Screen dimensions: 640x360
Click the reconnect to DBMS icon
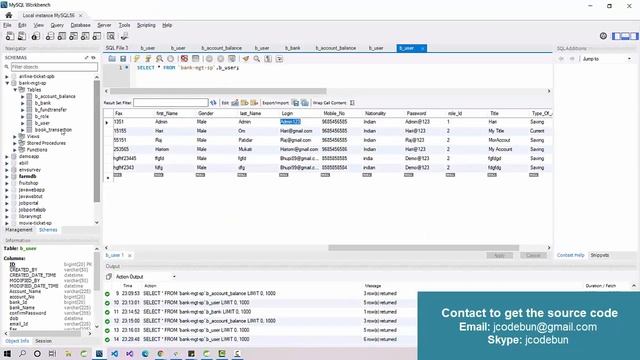pos(124,36)
